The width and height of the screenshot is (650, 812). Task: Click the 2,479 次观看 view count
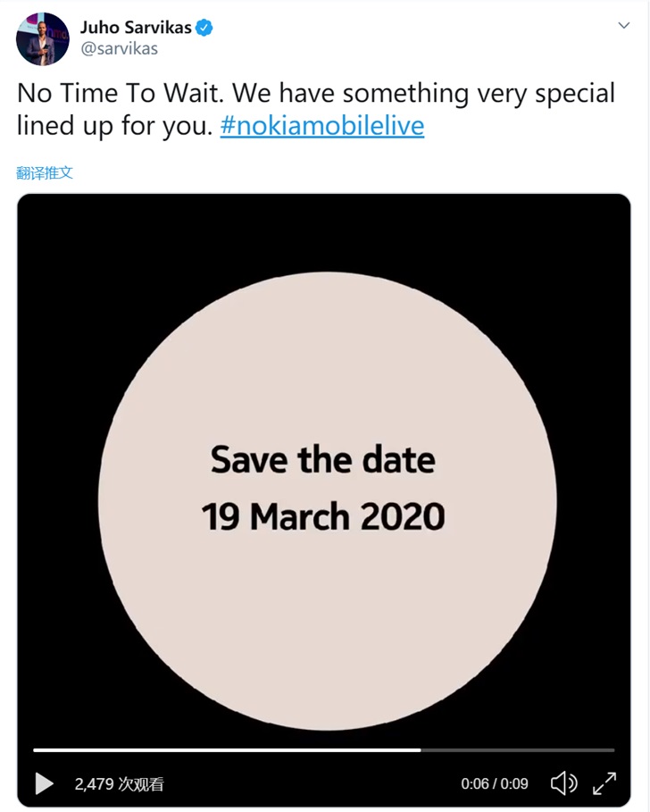pos(120,784)
